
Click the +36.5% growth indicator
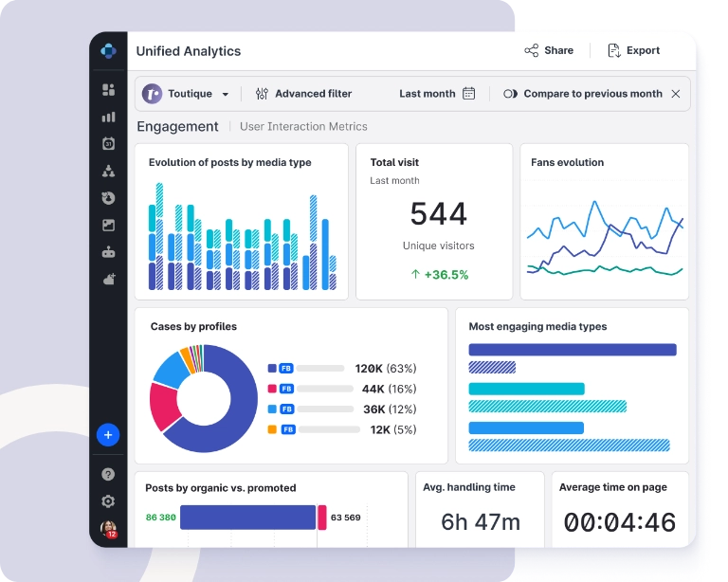[x=440, y=275]
